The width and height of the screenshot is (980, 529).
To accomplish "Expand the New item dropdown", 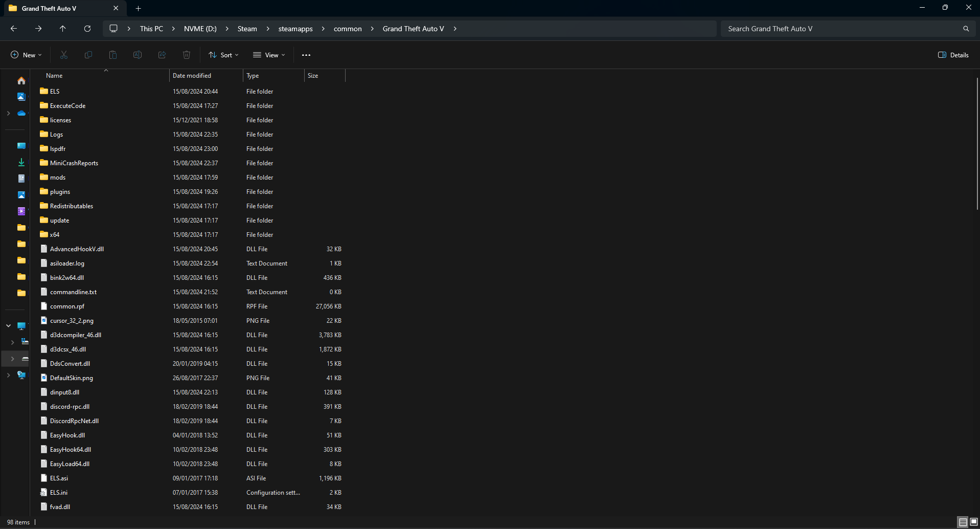I will (26, 55).
